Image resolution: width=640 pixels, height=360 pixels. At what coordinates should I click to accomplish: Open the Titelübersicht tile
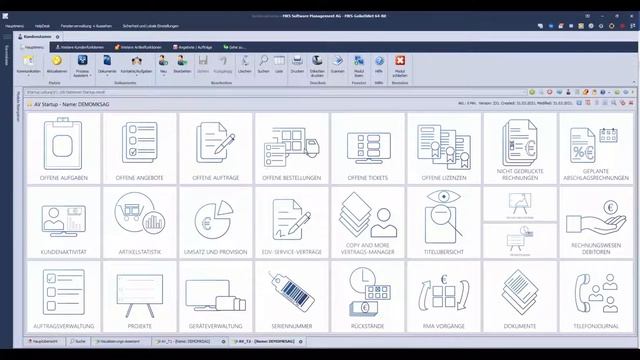444,223
